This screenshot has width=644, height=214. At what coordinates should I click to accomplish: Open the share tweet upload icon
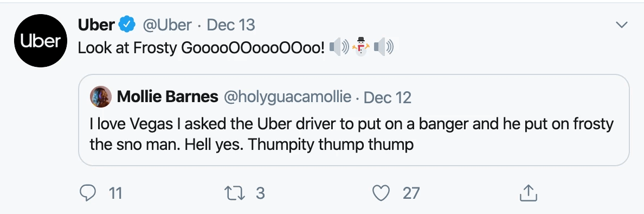click(x=528, y=193)
